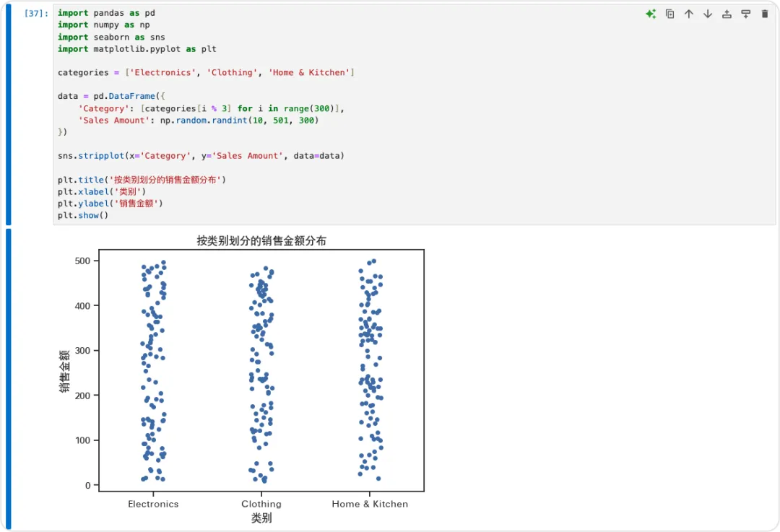This screenshot has height=532, width=780.
Task: Duplicate this cell using the copy icon
Action: pyautogui.click(x=670, y=14)
